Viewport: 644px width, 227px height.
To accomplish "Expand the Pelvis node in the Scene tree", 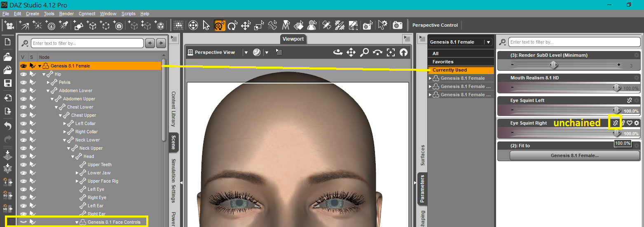I will coord(48,82).
